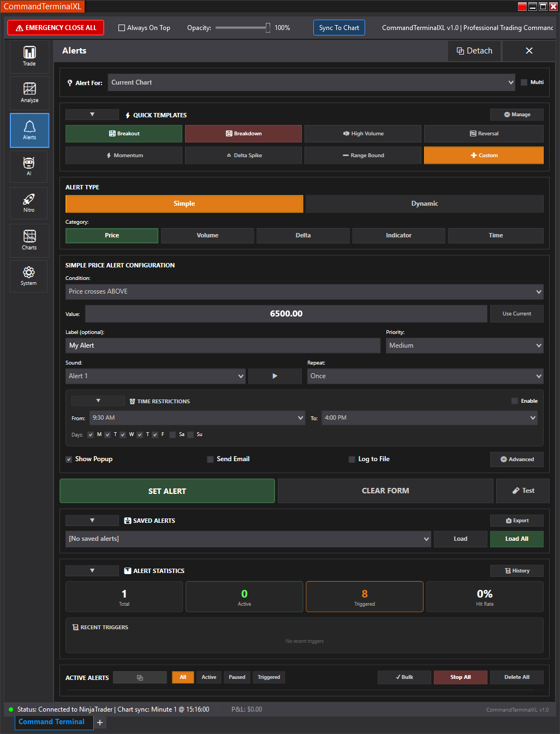Adjust the Opacity slider handle
This screenshot has height=734, width=560.
pyautogui.click(x=267, y=28)
